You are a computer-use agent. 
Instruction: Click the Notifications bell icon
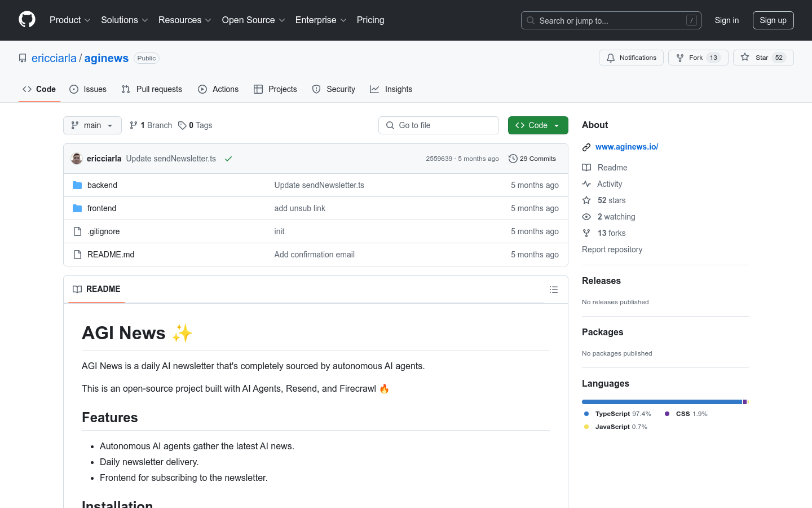[x=611, y=58]
